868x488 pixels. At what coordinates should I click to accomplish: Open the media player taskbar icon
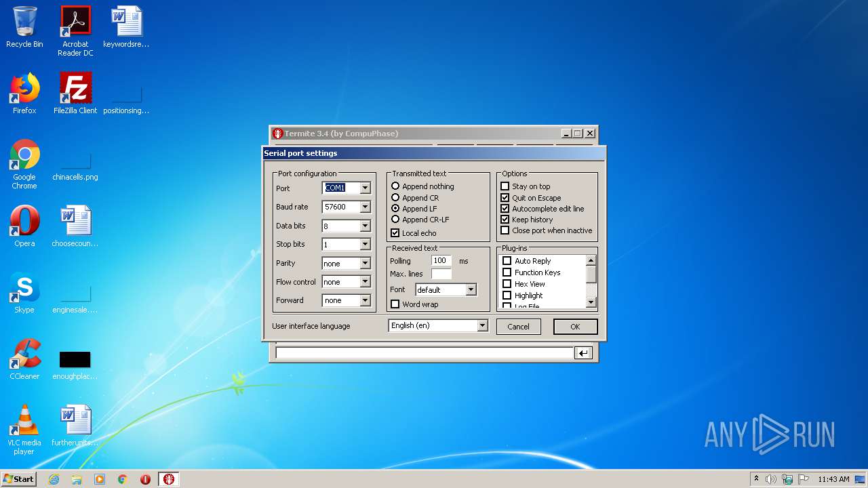click(x=100, y=479)
